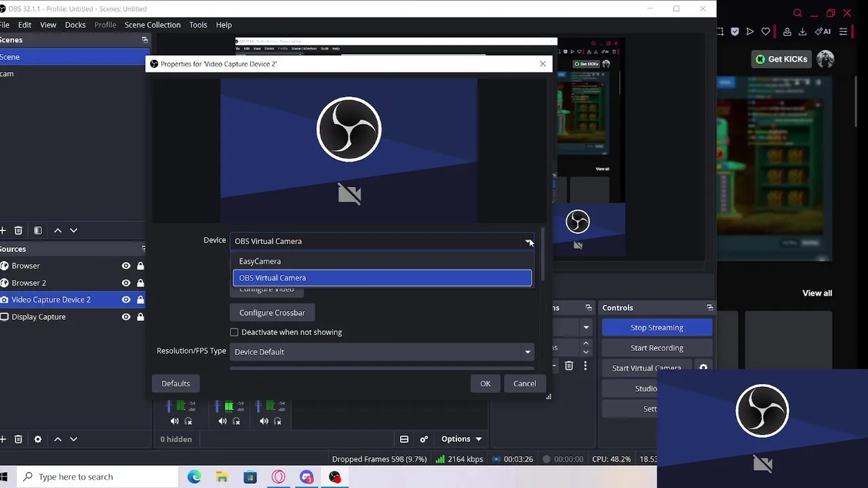The image size is (868, 488).
Task: Open Help menu
Action: [224, 25]
